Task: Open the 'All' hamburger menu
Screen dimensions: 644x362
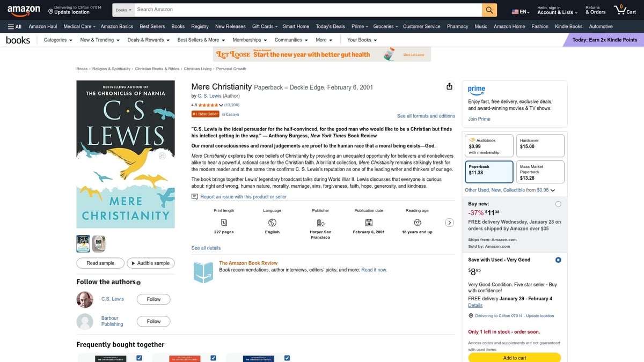Action: tap(13, 26)
